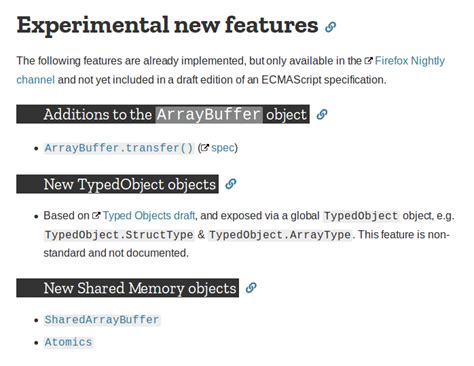Click the chain link icon after New TypedObject objects

pyautogui.click(x=231, y=184)
